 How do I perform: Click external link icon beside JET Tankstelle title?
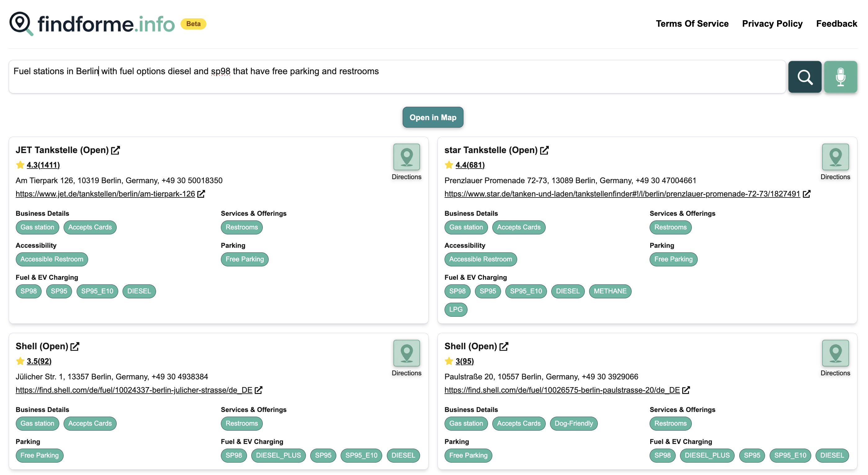pyautogui.click(x=116, y=150)
